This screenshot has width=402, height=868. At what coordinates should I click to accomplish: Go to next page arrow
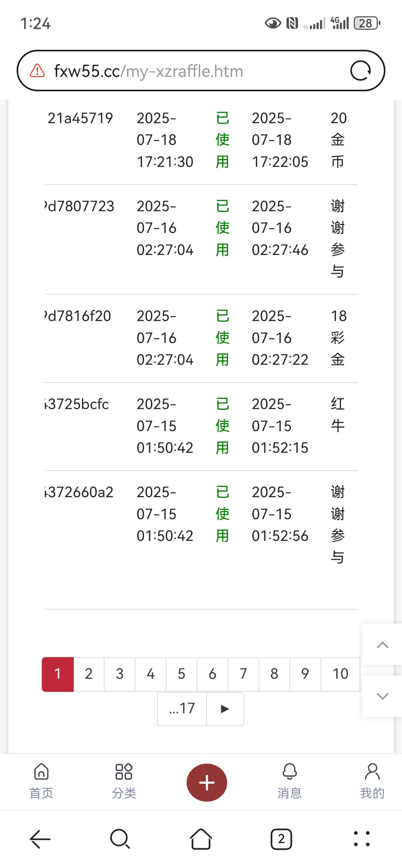[x=225, y=709]
